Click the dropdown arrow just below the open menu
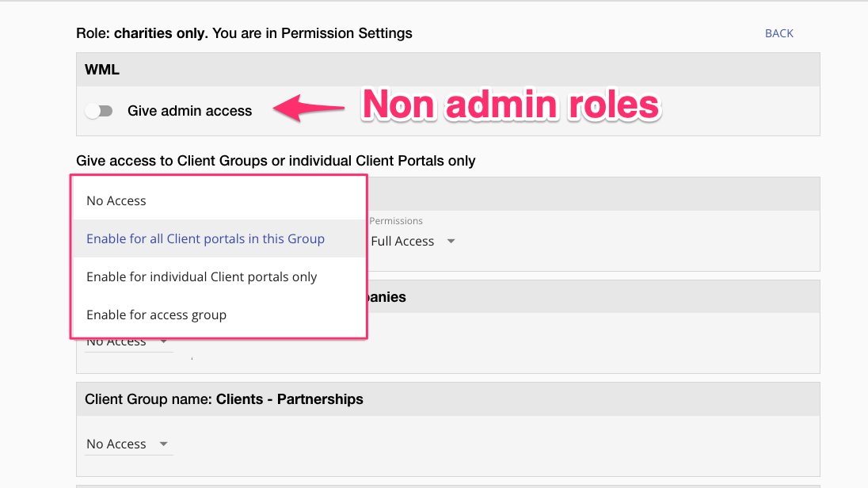868x488 pixels. coord(163,342)
